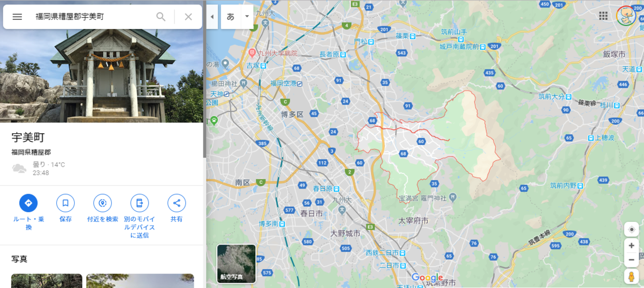Zoom in the map with plus button
Screen dimensions: 644x288
tap(632, 246)
